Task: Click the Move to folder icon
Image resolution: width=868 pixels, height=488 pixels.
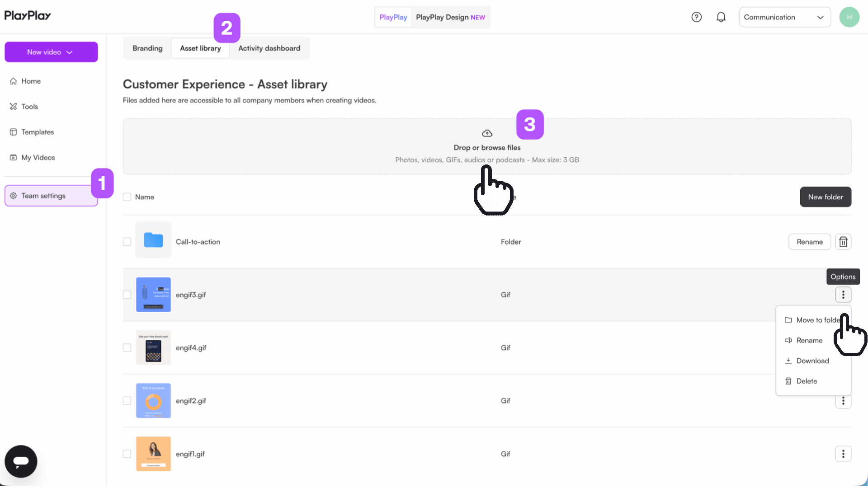Action: click(788, 320)
